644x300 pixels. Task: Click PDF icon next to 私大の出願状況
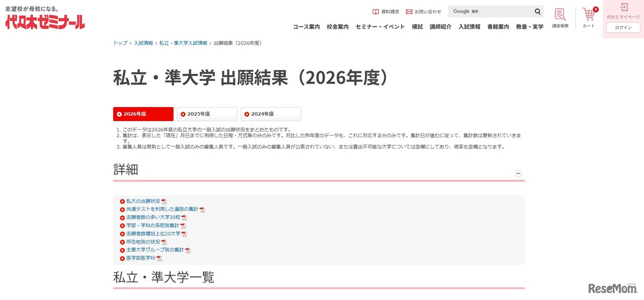coord(164,202)
